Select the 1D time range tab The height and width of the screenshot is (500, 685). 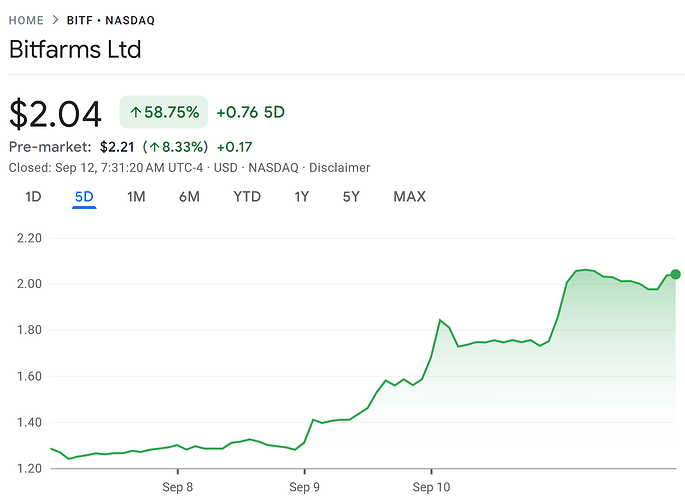pyautogui.click(x=33, y=197)
